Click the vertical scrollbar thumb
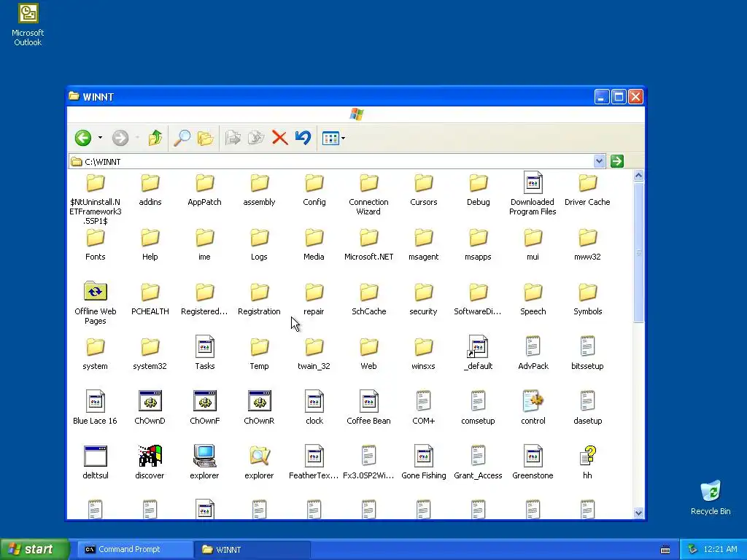Viewport: 747px width, 560px height. [x=638, y=252]
